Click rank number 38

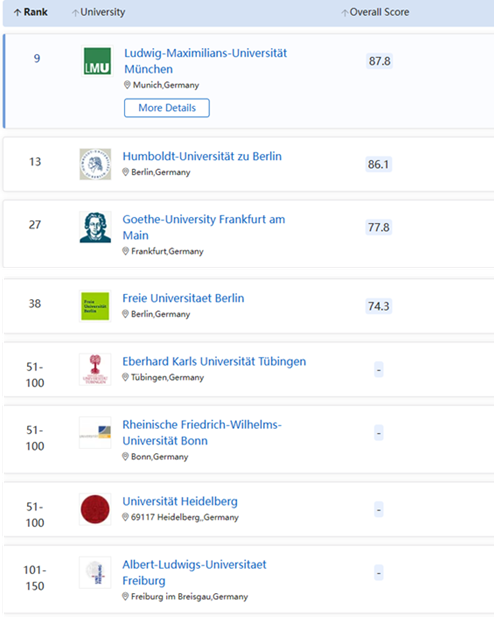coord(35,303)
